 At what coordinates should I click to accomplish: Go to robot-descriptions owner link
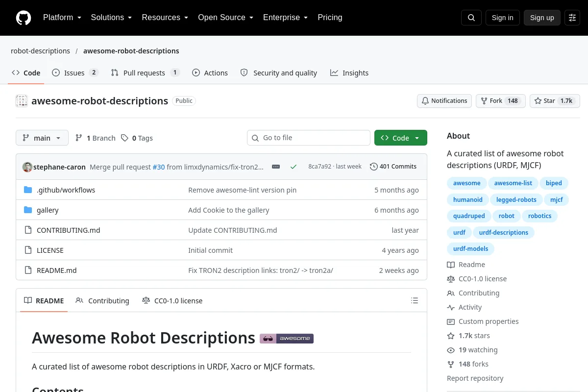pos(40,51)
